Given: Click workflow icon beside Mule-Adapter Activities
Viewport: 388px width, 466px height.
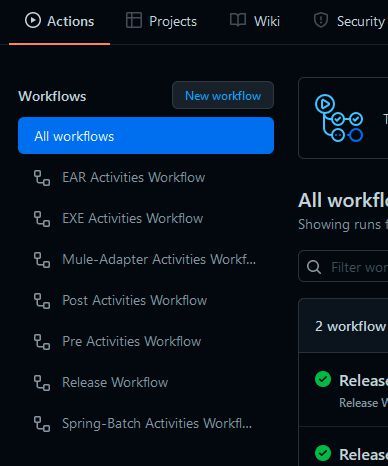Looking at the screenshot, I should tap(42, 260).
